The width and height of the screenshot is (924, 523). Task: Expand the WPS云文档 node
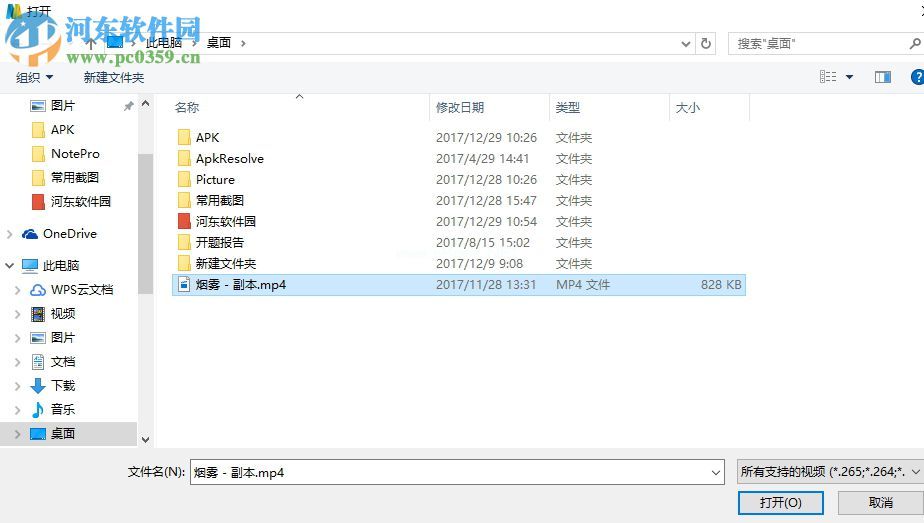17,290
